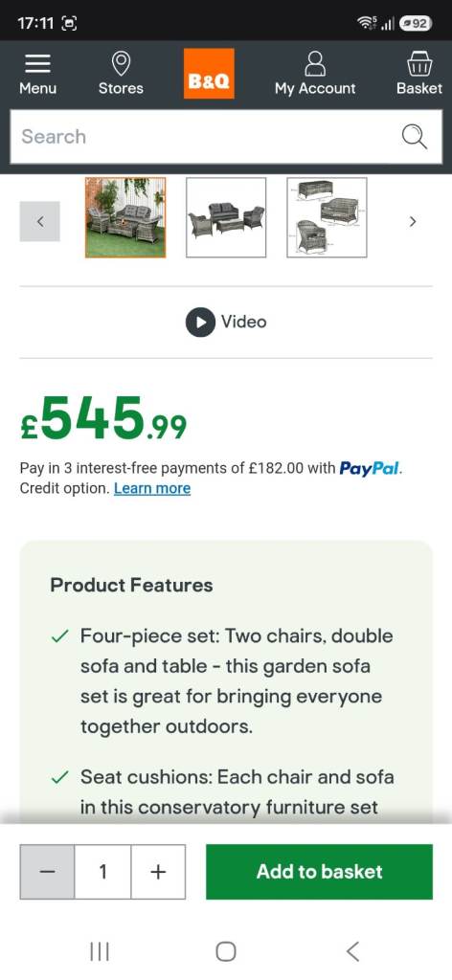This screenshot has height=980, width=452.
Task: Add to basket
Action: (320, 872)
